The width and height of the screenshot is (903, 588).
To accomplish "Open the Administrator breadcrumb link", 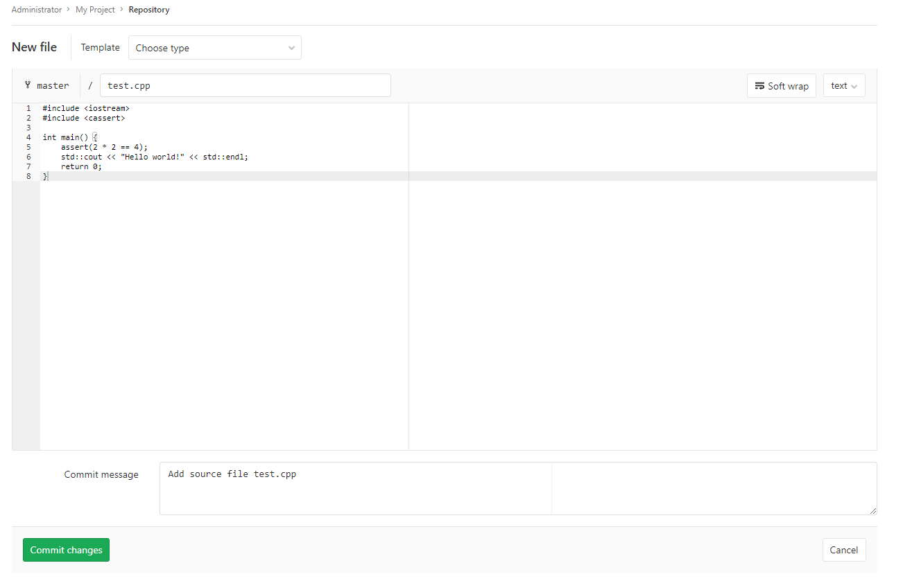I will click(x=37, y=9).
